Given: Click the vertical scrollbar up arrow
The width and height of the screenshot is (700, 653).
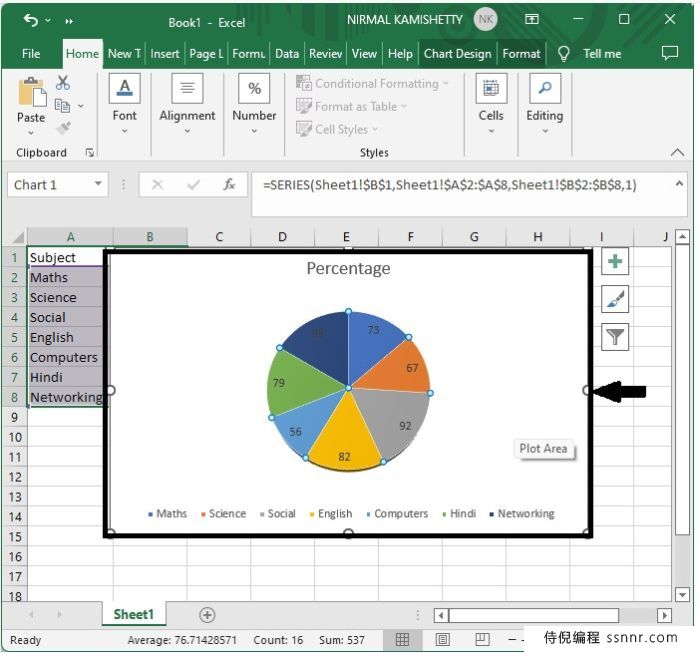Looking at the screenshot, I should point(682,237).
